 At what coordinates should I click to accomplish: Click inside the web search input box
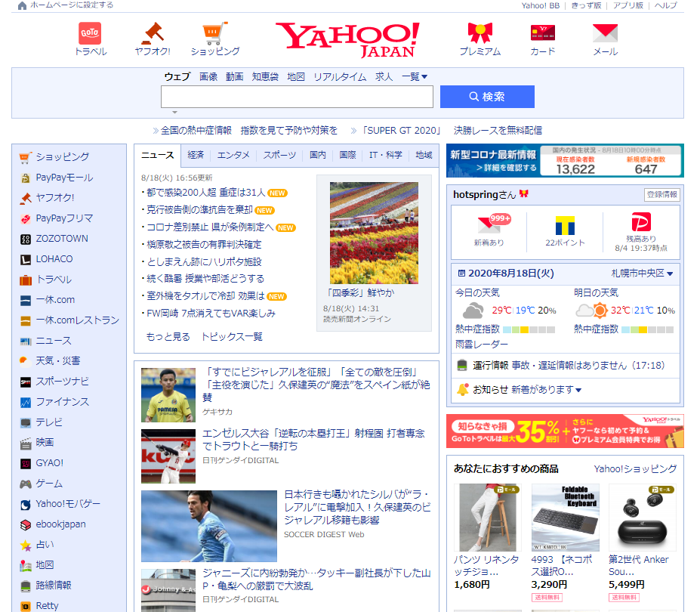(297, 97)
